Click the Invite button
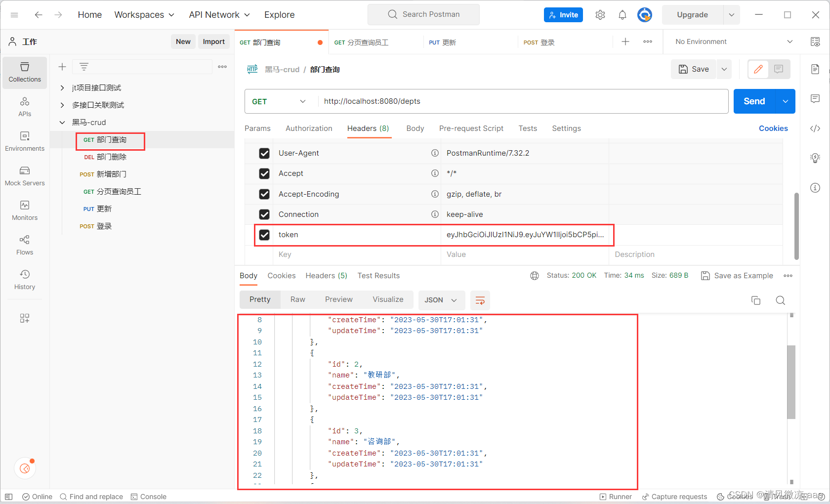The height and width of the screenshot is (504, 830). pyautogui.click(x=563, y=15)
